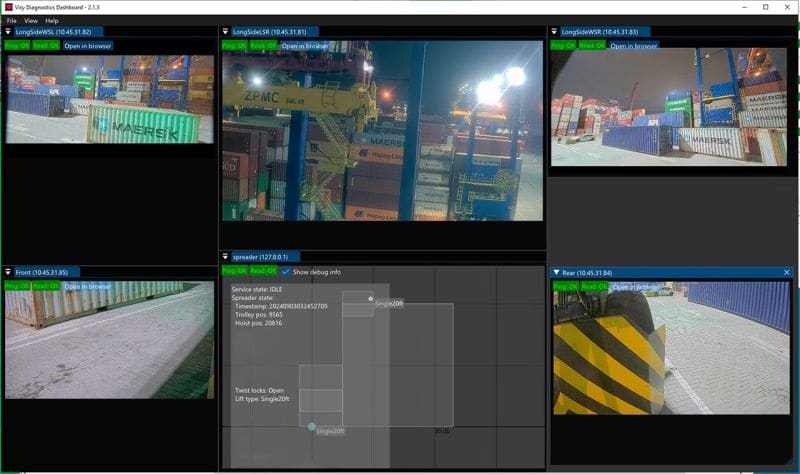Click the LongSideLSR crane camera feed
Image resolution: width=800 pixels, height=474 pixels.
(x=383, y=131)
